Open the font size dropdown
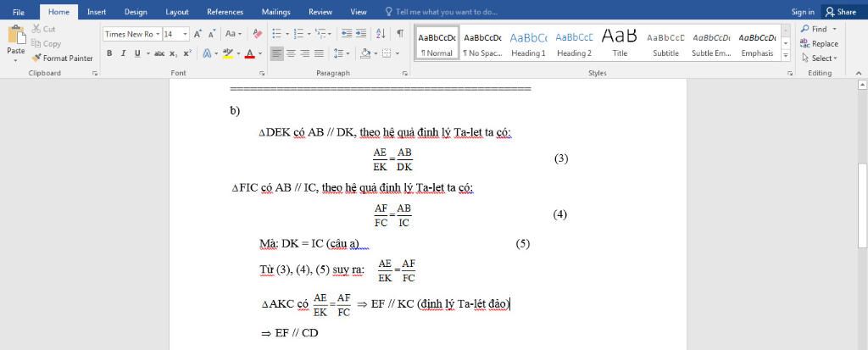The width and height of the screenshot is (868, 350). click(x=186, y=34)
